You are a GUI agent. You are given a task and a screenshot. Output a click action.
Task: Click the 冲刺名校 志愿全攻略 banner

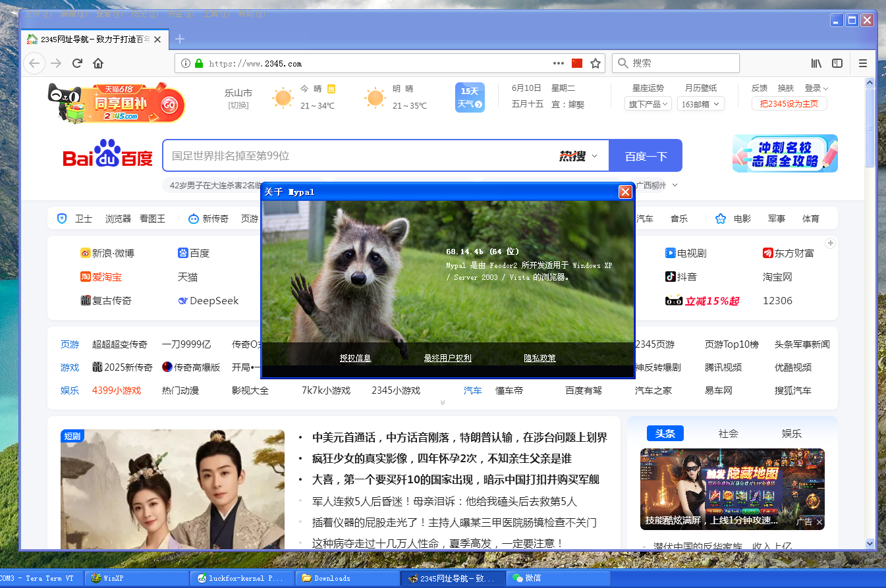coord(785,153)
